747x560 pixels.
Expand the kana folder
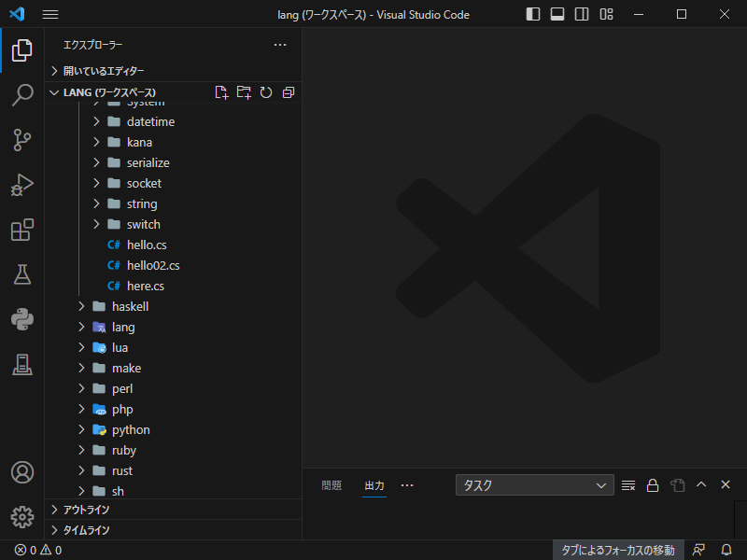point(174,143)
